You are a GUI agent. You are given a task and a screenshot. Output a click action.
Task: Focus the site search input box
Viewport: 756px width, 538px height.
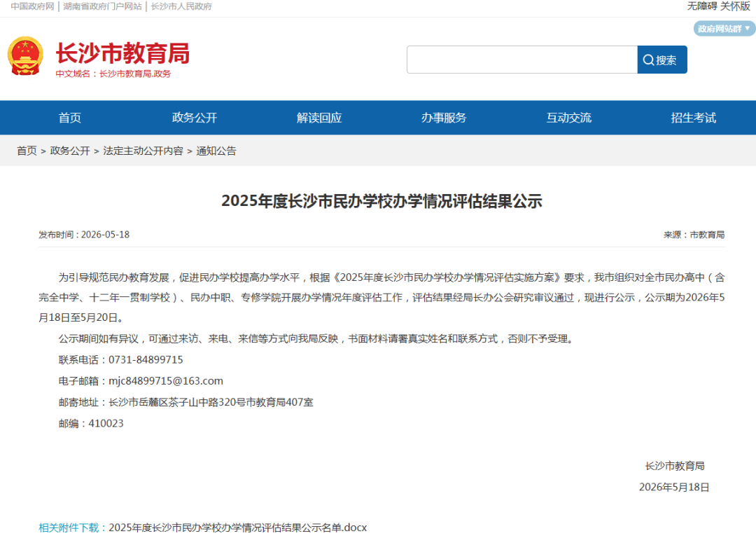522,60
